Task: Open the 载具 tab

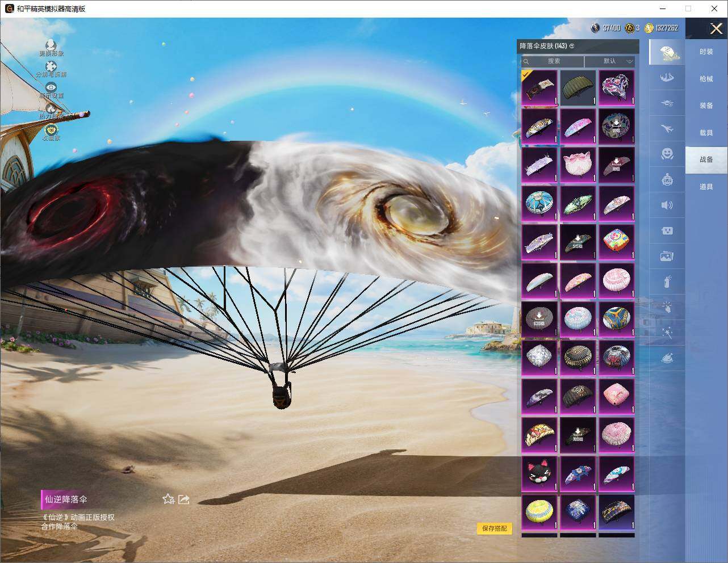Action: (706, 133)
